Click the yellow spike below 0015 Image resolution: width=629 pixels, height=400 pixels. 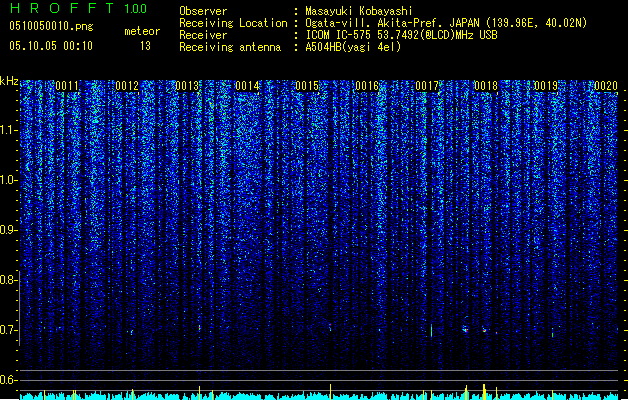[x=330, y=392]
